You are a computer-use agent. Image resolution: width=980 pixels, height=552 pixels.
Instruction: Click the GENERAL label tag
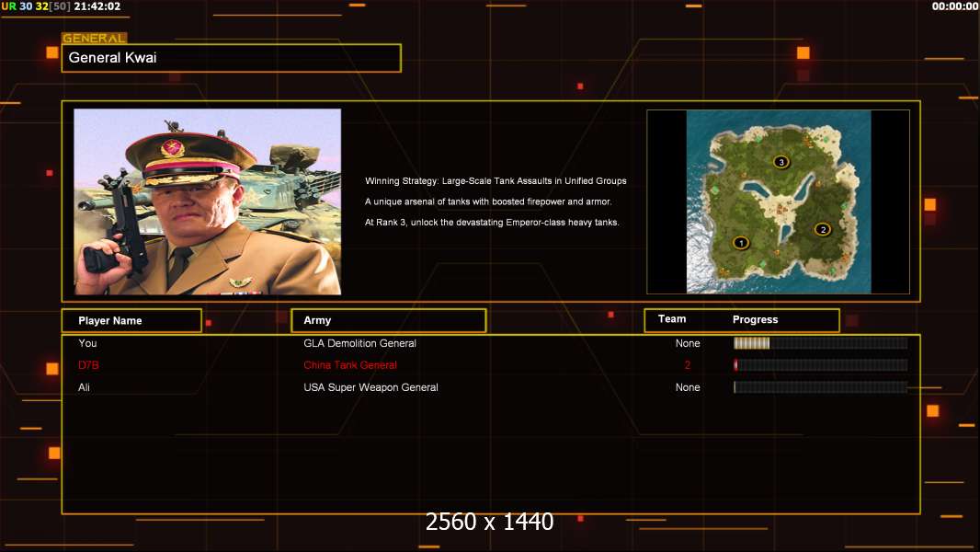94,38
